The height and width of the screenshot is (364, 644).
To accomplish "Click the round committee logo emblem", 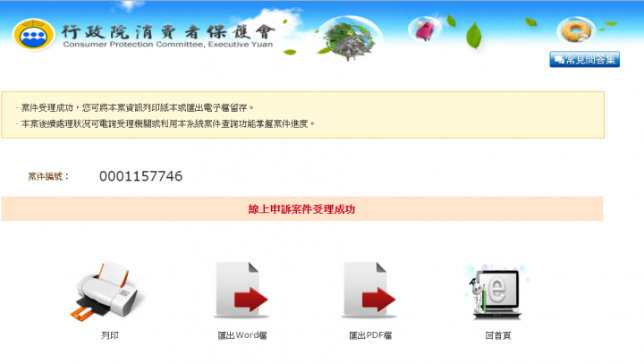I will pyautogui.click(x=34, y=35).
